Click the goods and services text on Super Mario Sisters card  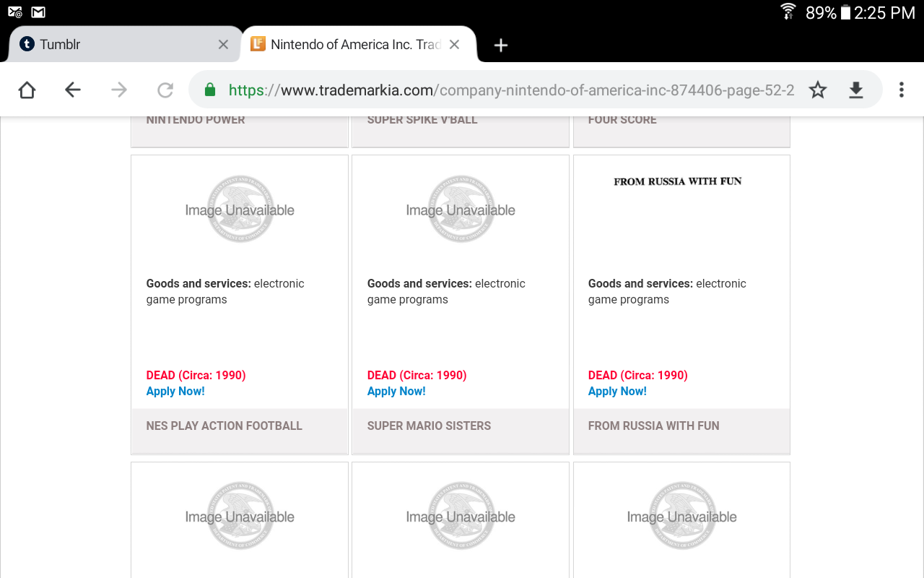[x=446, y=291]
